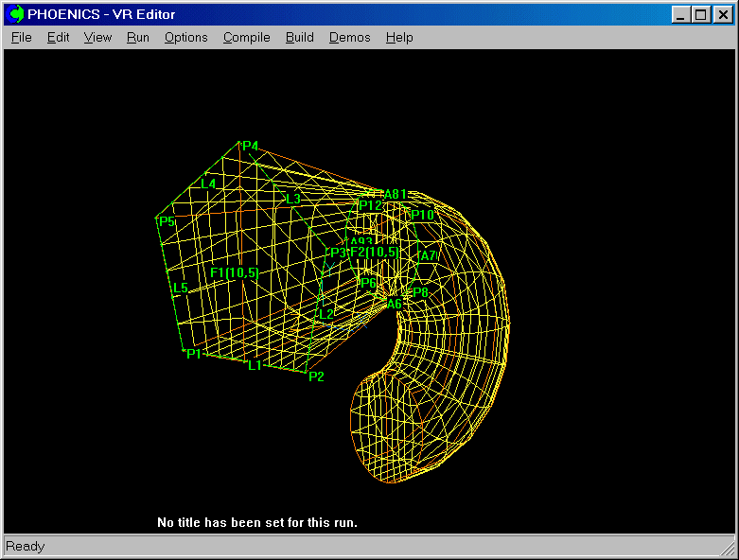
Task: Open the Compile menu
Action: coord(246,38)
